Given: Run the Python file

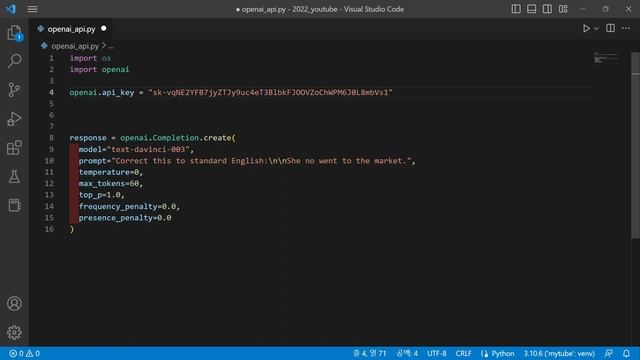Looking at the screenshot, I should pos(586,29).
